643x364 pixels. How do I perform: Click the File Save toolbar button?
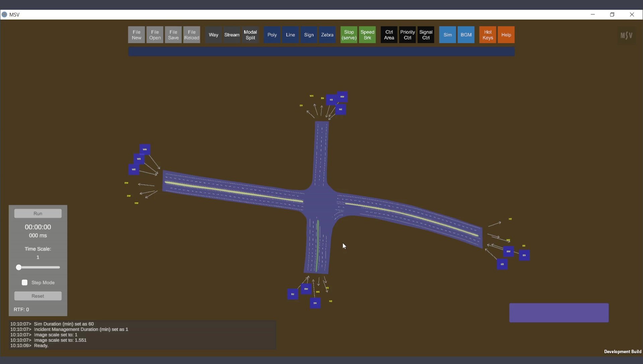point(173,35)
